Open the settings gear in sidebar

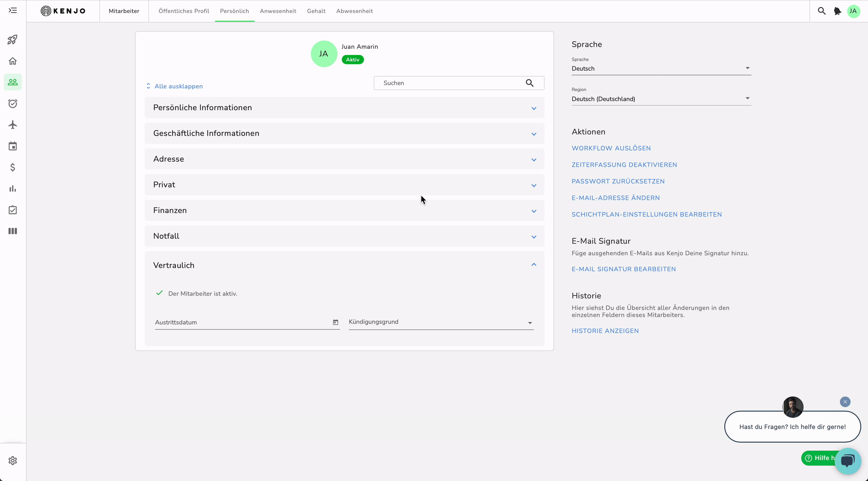tap(13, 461)
